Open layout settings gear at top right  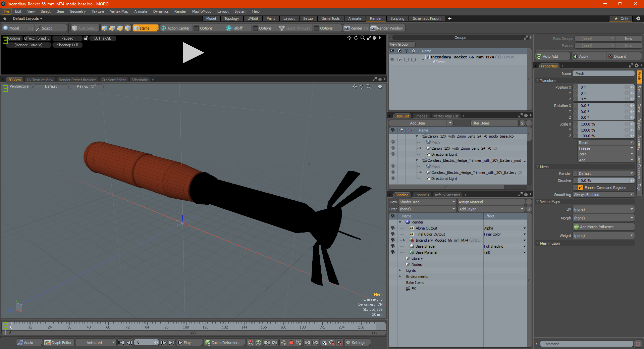tap(638, 18)
